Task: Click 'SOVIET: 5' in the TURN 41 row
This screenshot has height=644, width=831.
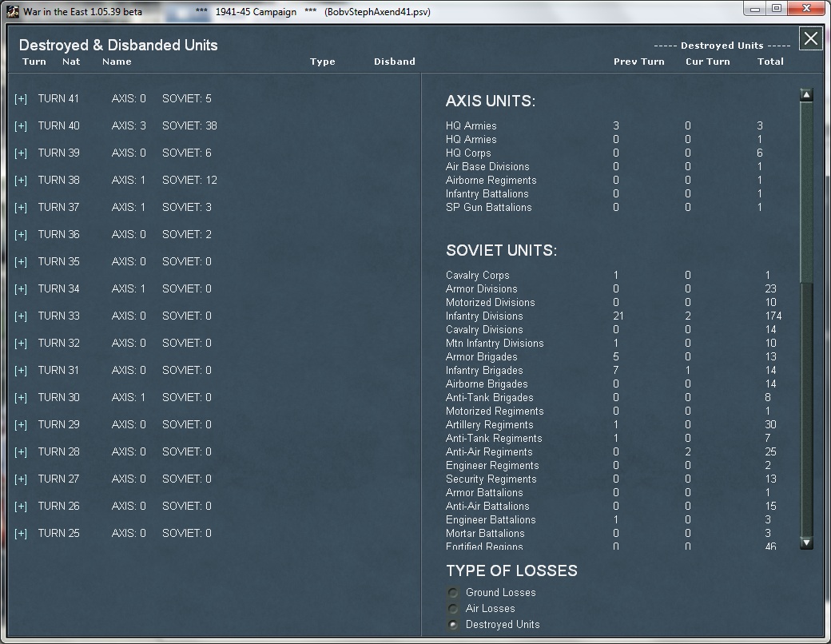Action: (x=186, y=98)
